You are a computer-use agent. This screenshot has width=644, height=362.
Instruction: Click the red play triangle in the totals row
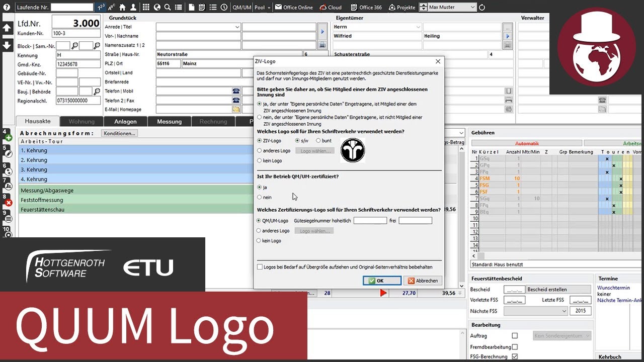(x=383, y=293)
